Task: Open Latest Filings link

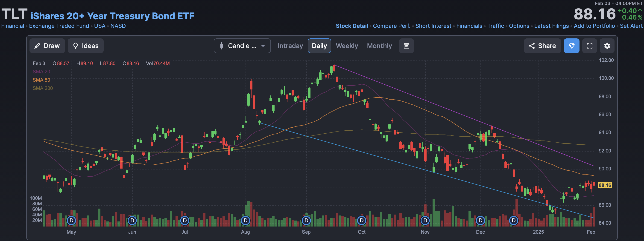Action: pyautogui.click(x=551, y=26)
